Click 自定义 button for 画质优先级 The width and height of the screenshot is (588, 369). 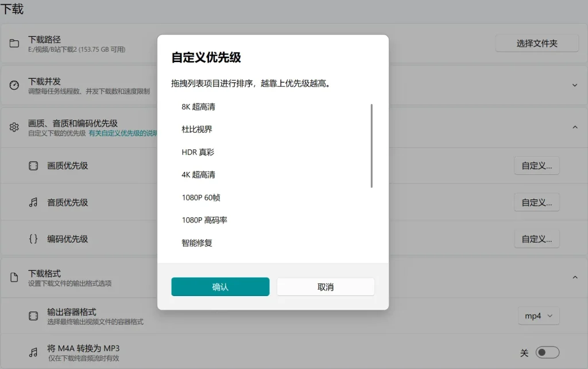537,166
